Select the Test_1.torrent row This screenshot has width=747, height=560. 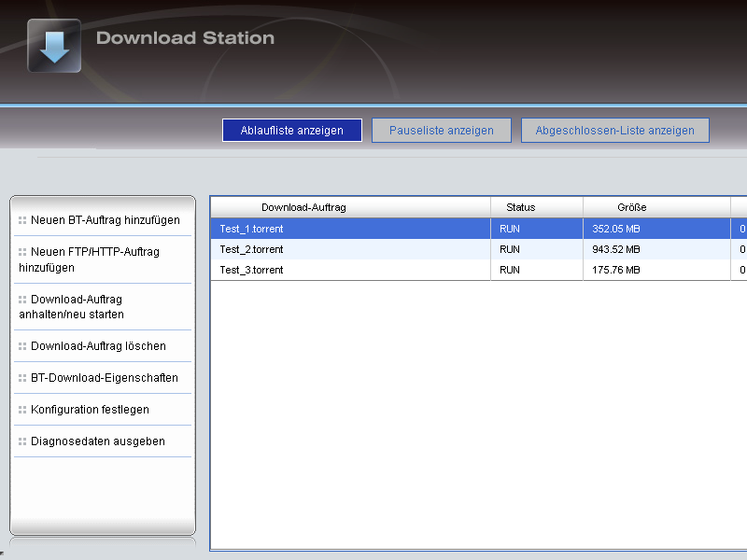[x=479, y=229]
